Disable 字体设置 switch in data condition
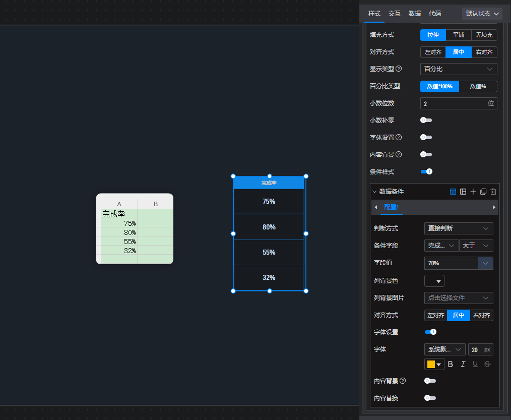 point(430,332)
